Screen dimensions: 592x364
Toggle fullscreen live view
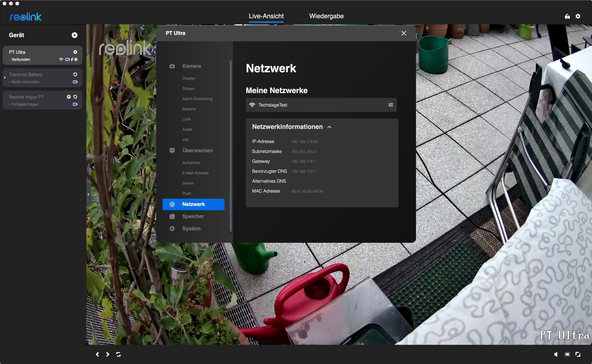(578, 354)
